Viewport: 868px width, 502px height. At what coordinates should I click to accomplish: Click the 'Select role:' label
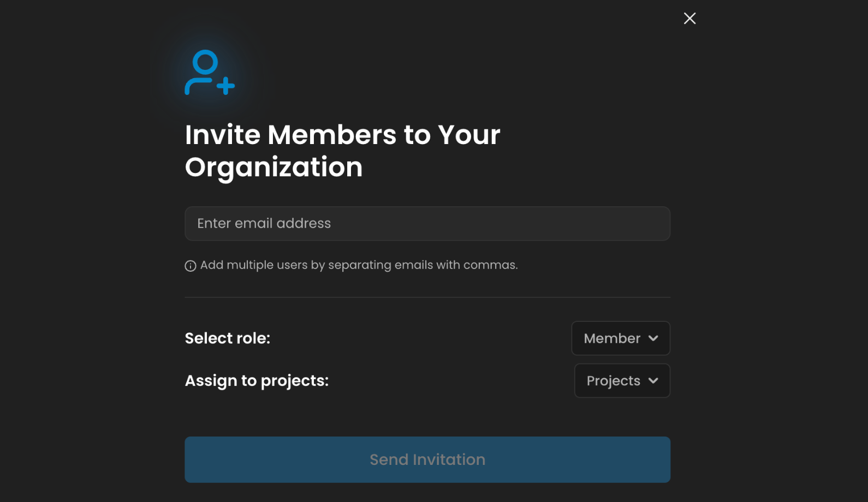pos(228,338)
